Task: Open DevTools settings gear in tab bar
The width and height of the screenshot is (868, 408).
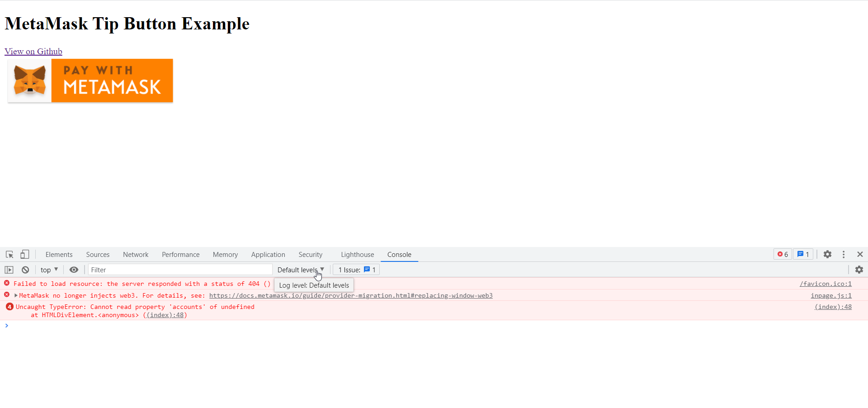Action: pyautogui.click(x=827, y=255)
